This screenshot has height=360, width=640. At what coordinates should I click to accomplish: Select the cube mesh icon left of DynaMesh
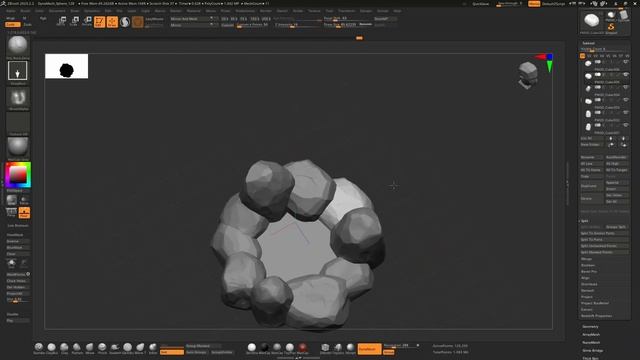(325, 348)
